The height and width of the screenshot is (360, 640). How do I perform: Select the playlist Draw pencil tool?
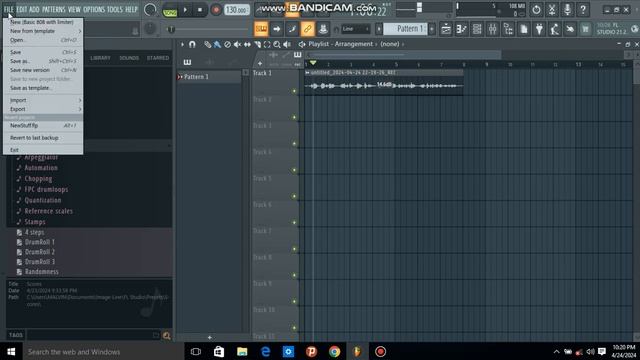pyautogui.click(x=207, y=44)
